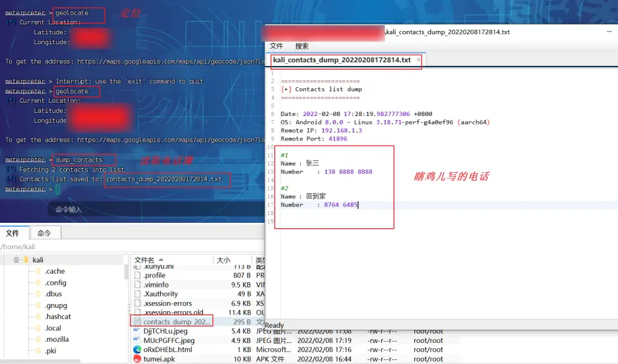Click the maps.googleapis.com link after the first geolocate output
Viewport: 618px width, 364px height.
click(171, 61)
